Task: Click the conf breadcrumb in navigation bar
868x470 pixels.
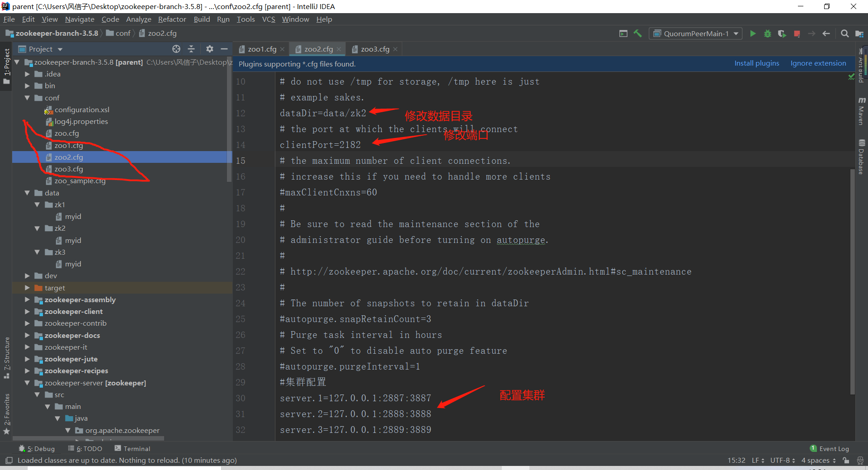Action: coord(118,33)
